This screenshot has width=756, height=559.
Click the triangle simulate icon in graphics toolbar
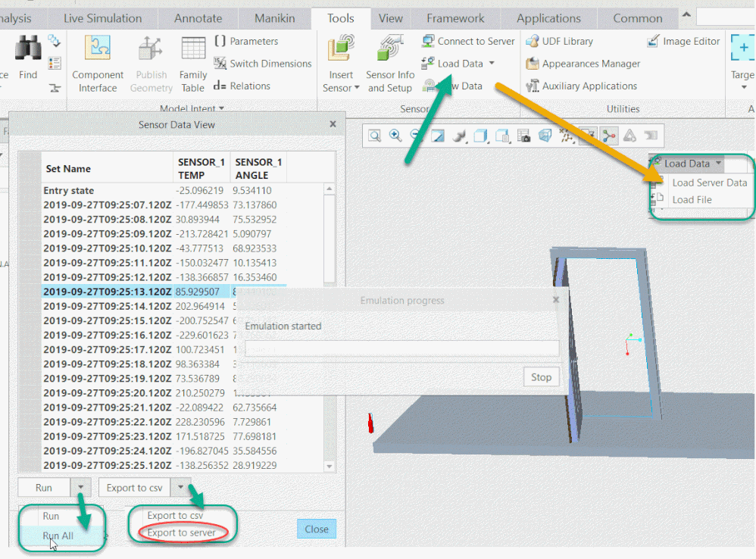[x=629, y=136]
